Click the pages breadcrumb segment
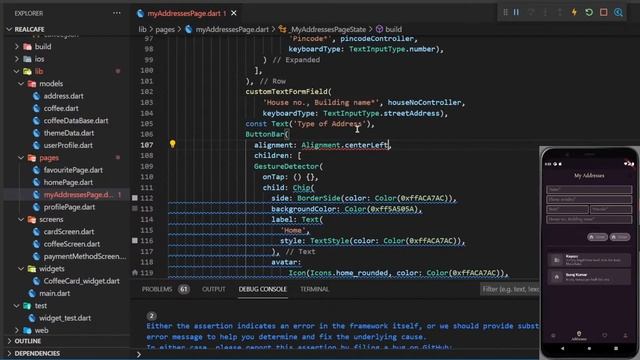 click(x=165, y=29)
